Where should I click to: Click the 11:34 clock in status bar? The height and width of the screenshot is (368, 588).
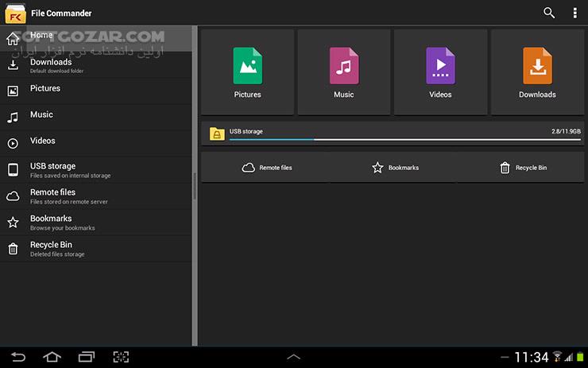tap(532, 357)
